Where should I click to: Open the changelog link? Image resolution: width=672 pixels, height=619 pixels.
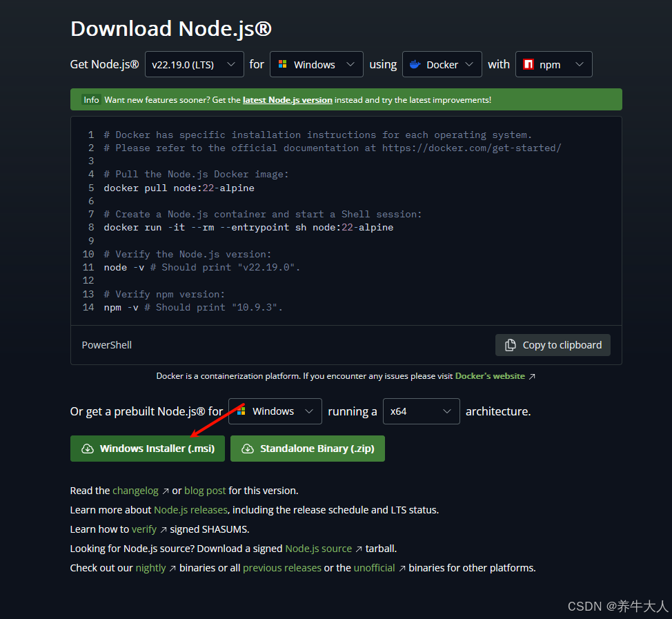[x=135, y=491]
